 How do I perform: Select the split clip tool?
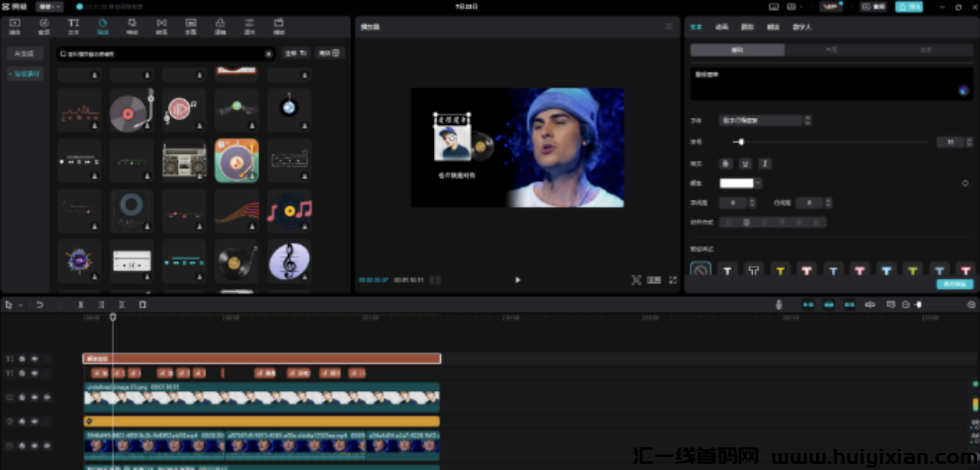tap(80, 304)
